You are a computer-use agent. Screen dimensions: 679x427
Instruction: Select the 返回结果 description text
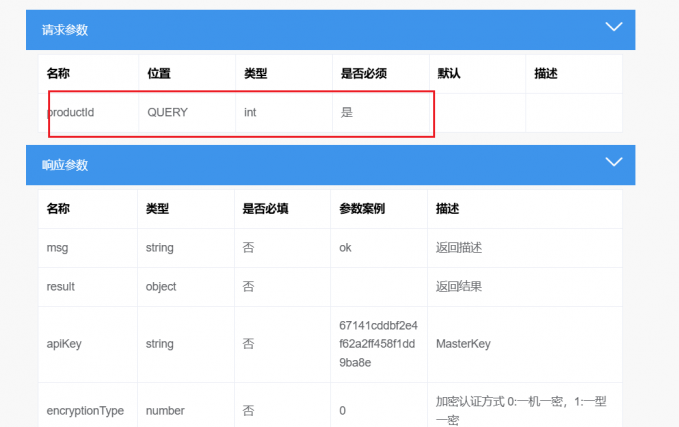[x=459, y=287]
